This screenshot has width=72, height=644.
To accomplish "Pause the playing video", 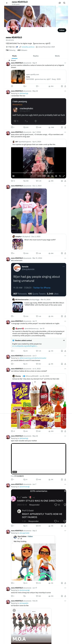I will (13, 176).
